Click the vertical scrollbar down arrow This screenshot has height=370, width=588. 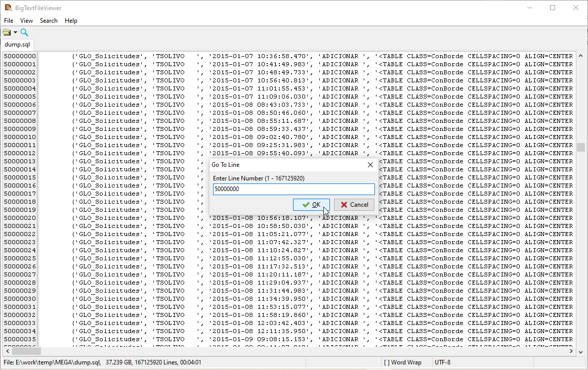pos(581,352)
